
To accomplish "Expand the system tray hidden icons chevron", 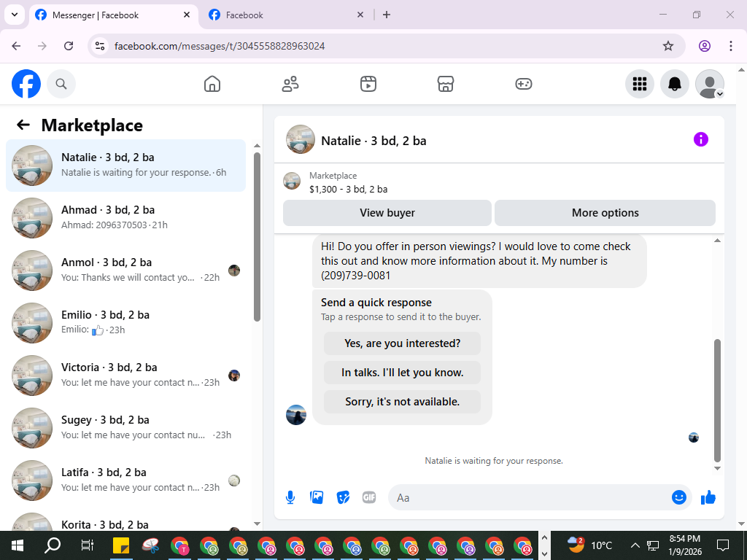I will [635, 545].
